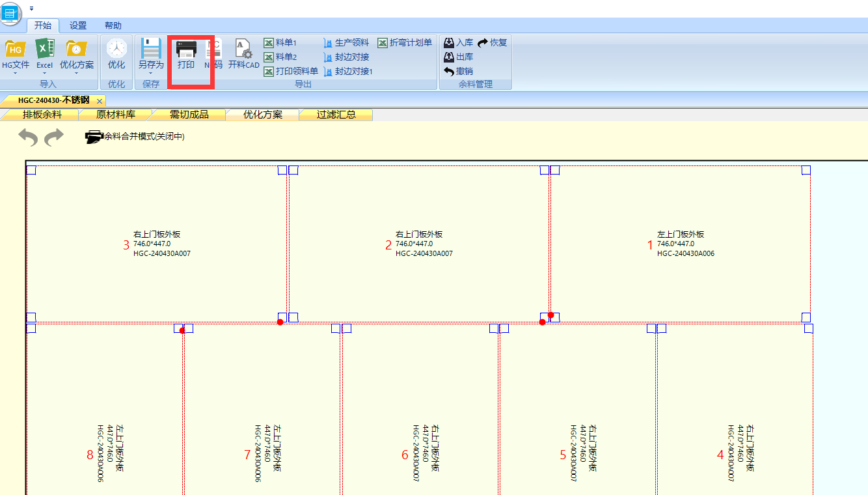Screen dimensions: 868x495
Task: Open the 帮助 ribbon tab
Action: pyautogui.click(x=113, y=25)
